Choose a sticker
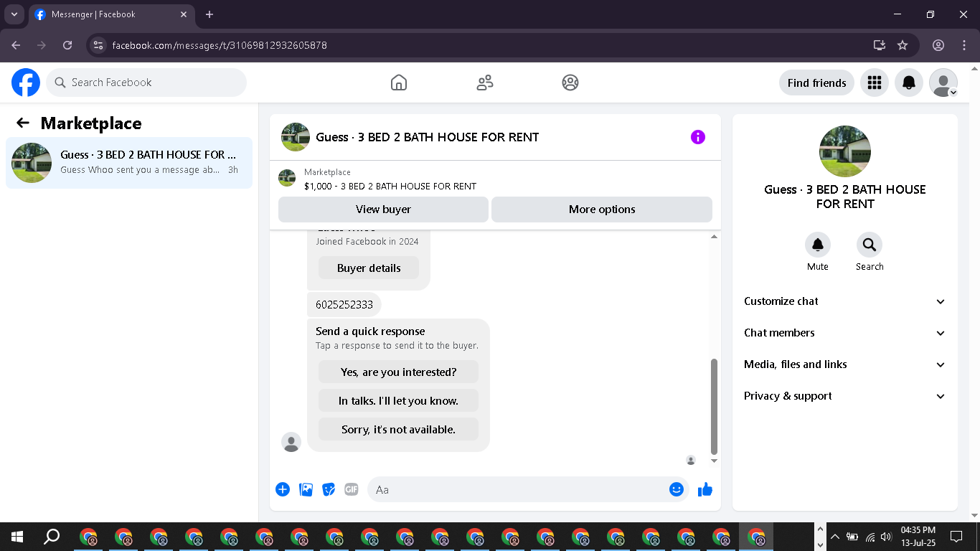This screenshot has height=551, width=980. [x=329, y=489]
